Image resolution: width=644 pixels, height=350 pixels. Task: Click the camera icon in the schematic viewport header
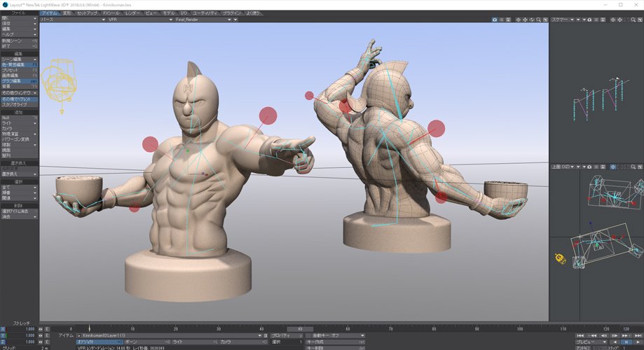pos(589,20)
